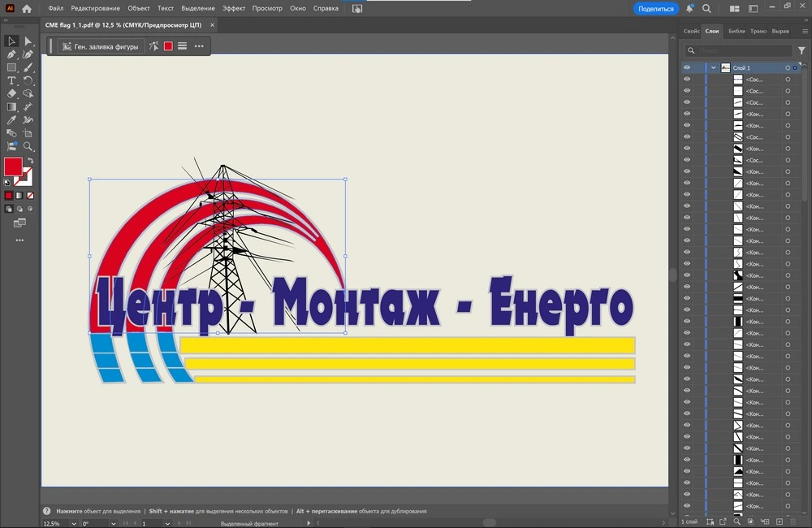Image resolution: width=812 pixels, height=528 pixels.
Task: Hide Слой 1 using its eye icon
Action: [x=687, y=68]
